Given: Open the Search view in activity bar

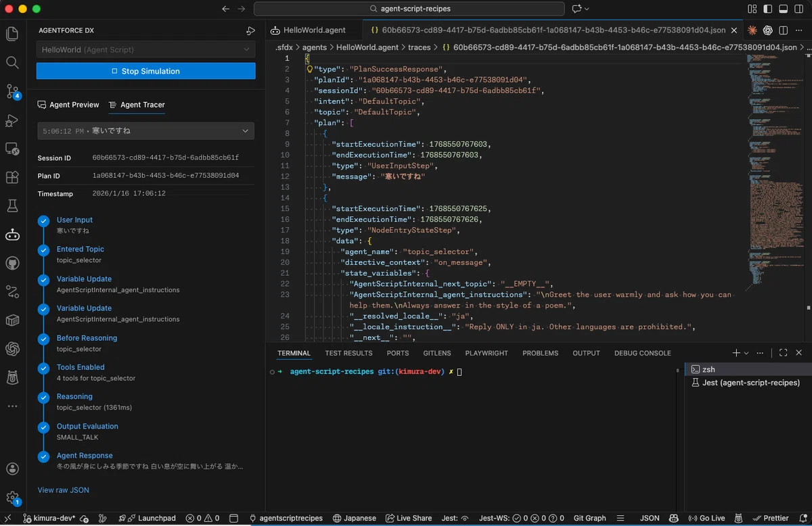Looking at the screenshot, I should 12,62.
